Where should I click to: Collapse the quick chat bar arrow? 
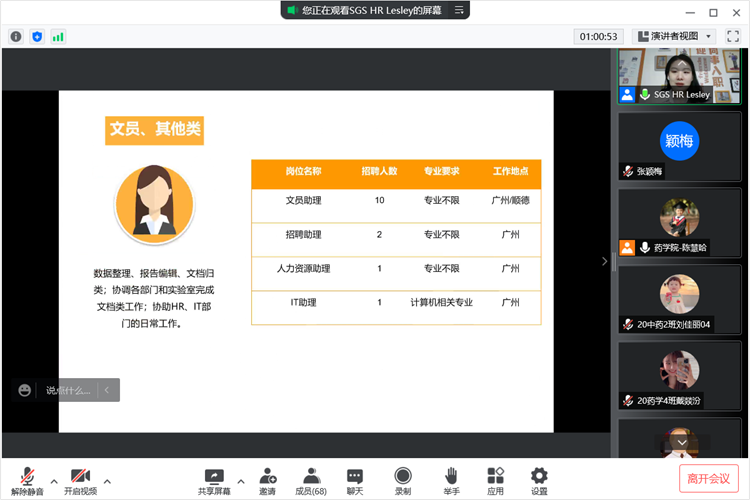tap(107, 390)
